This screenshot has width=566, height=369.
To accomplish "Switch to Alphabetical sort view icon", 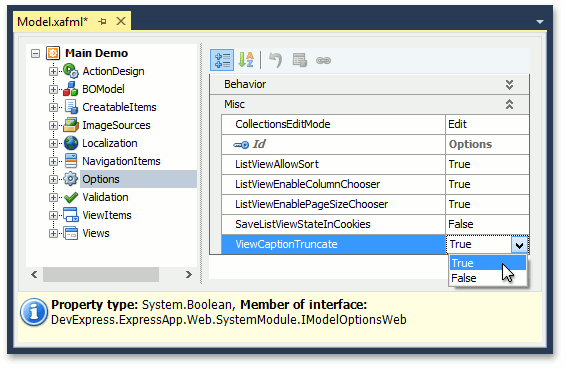I will click(246, 60).
